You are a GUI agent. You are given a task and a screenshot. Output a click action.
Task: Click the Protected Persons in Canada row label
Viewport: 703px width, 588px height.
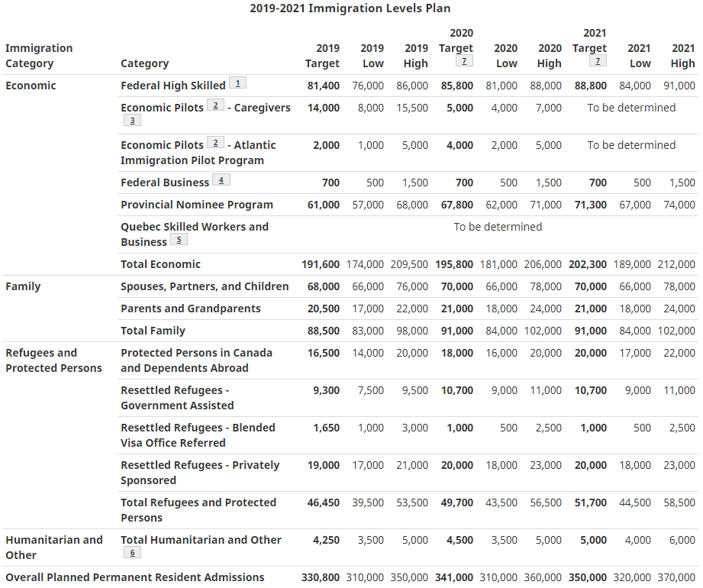pyautogui.click(x=196, y=360)
